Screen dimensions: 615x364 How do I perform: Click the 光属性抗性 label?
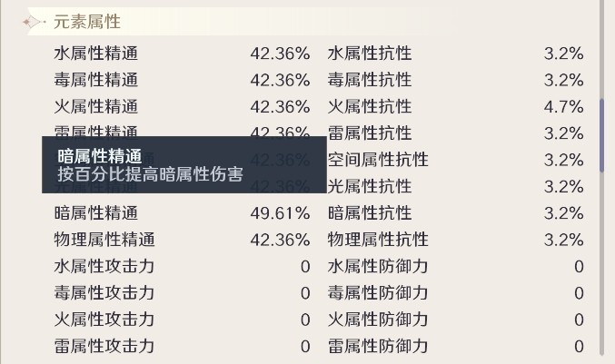(370, 187)
